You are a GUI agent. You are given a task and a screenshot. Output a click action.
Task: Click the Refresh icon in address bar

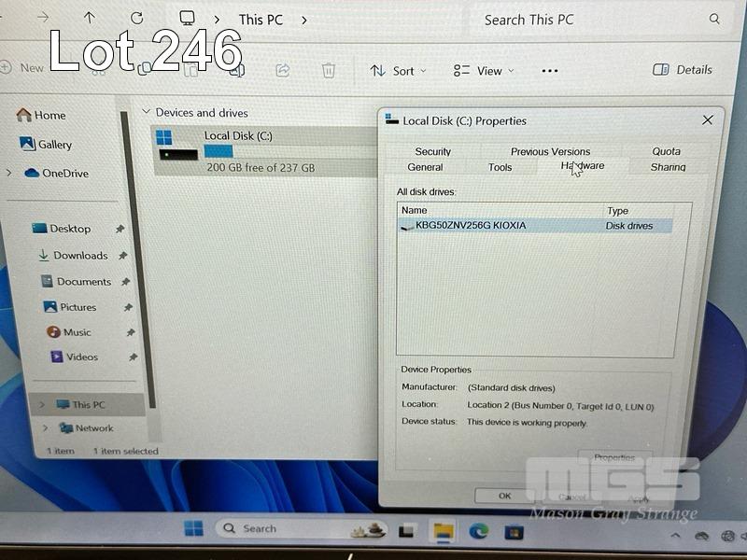pos(137,19)
